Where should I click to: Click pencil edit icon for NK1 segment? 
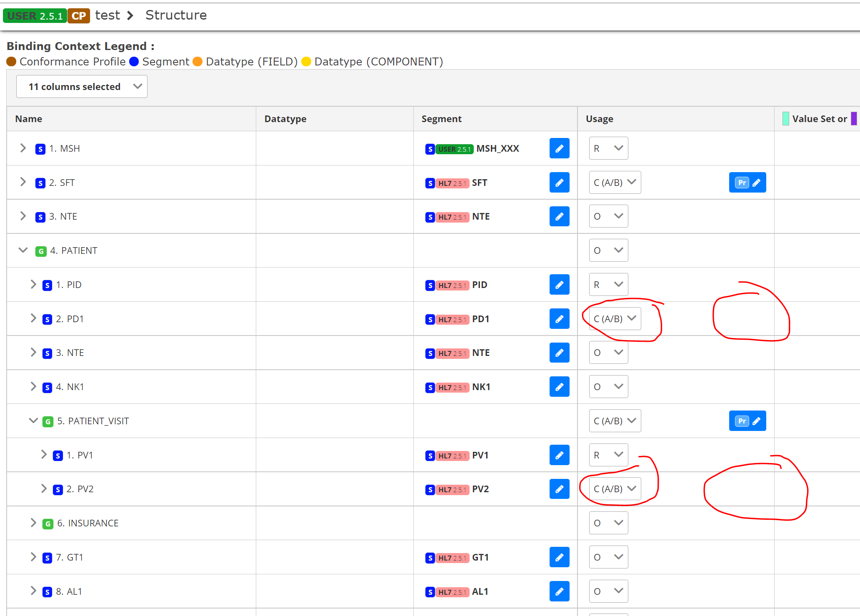pos(559,387)
